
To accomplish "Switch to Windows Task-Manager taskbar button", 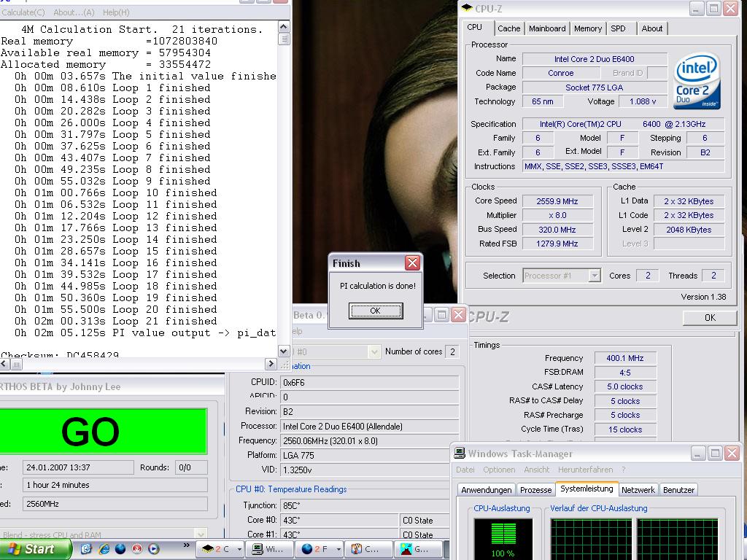I will (x=269, y=549).
